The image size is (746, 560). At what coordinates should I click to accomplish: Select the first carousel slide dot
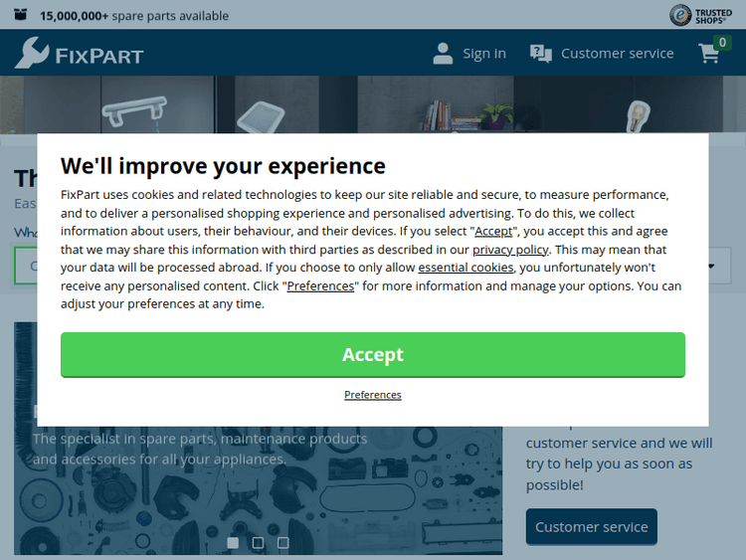tap(233, 543)
